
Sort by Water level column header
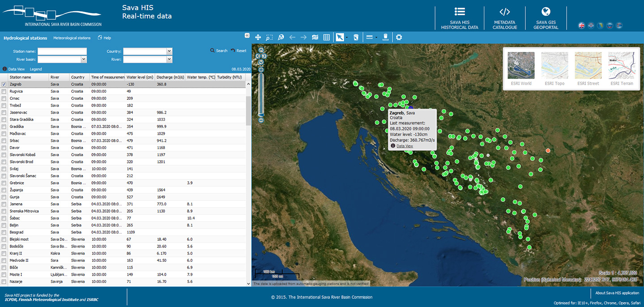140,77
